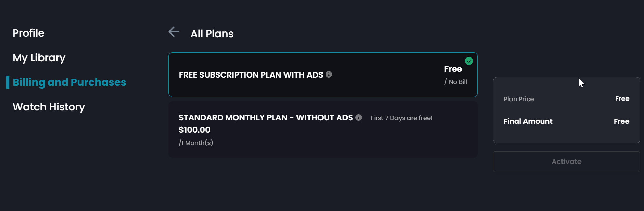The image size is (644, 211).
Task: Click the green checkmark on the free plan
Action: click(469, 61)
